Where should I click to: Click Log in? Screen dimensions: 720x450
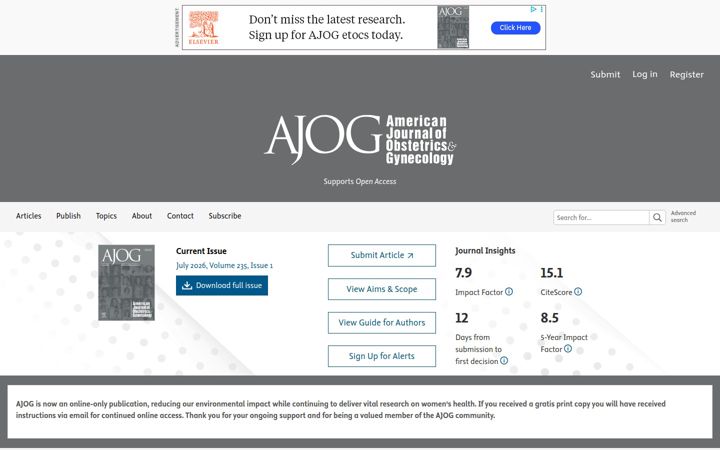pyautogui.click(x=645, y=74)
